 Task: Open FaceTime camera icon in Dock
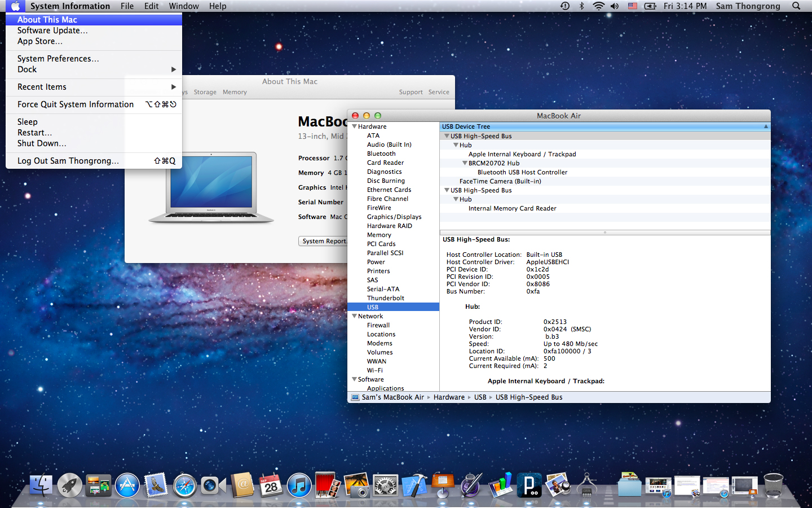[213, 485]
